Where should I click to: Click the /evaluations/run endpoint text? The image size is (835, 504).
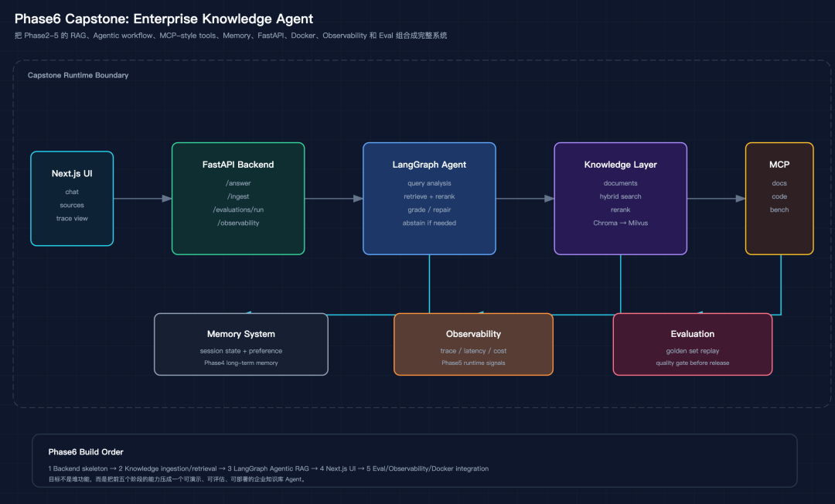[238, 209]
